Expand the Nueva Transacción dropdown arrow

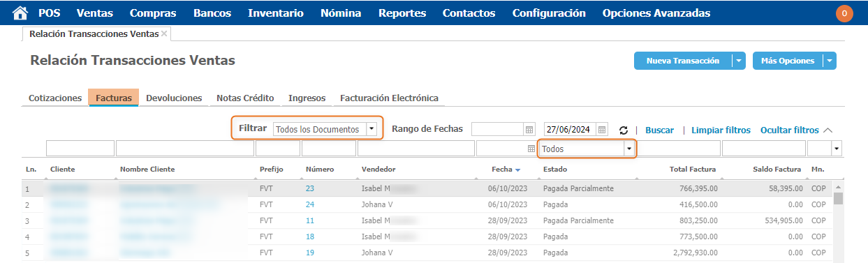739,61
